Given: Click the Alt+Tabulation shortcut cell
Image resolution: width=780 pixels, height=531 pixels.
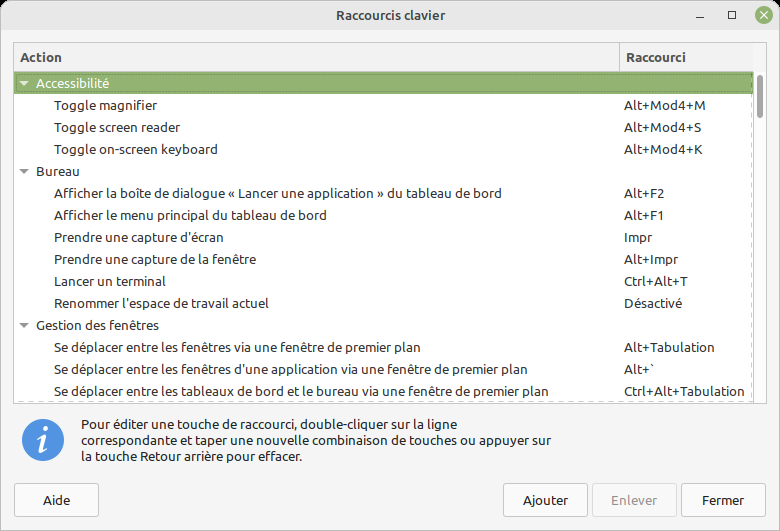Looking at the screenshot, I should (669, 348).
